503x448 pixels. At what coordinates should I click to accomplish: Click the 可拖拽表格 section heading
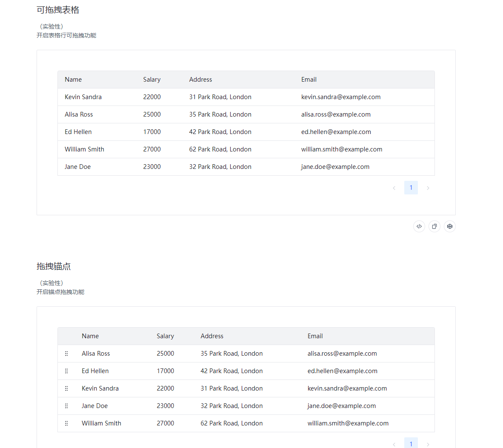(58, 10)
